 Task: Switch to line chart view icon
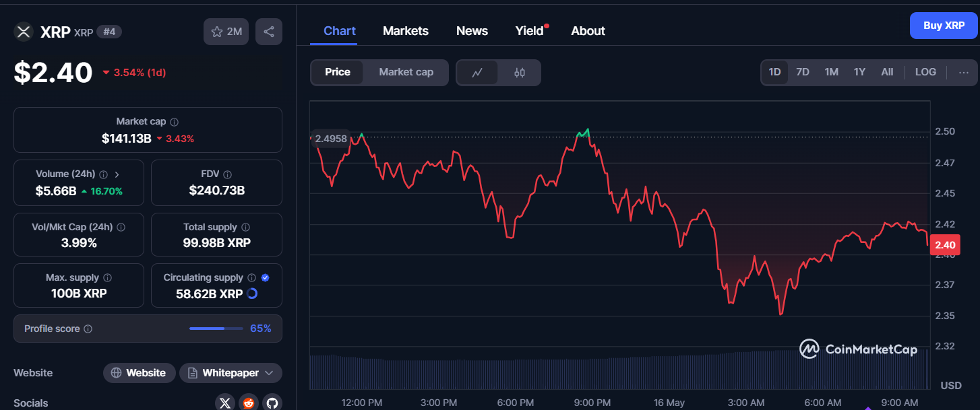(477, 73)
